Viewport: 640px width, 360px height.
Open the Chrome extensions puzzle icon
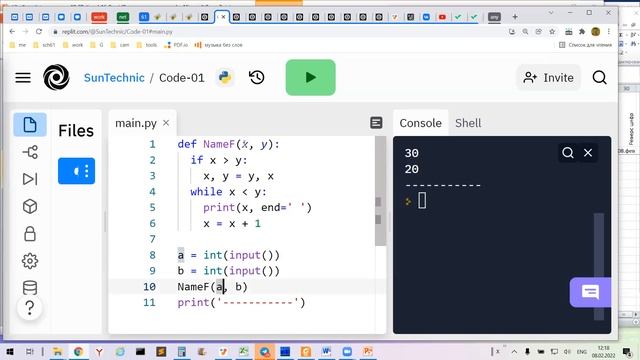(x=582, y=31)
